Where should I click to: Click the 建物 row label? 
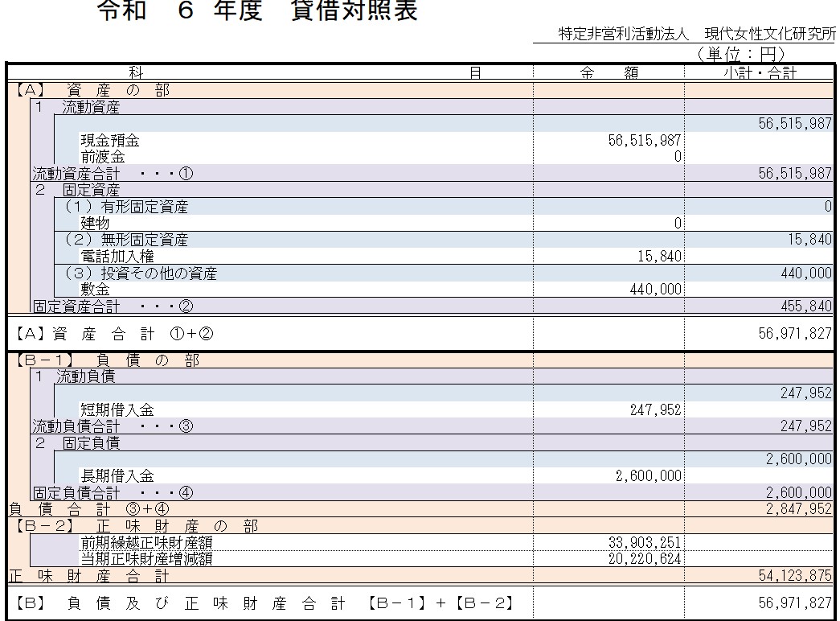click(95, 223)
